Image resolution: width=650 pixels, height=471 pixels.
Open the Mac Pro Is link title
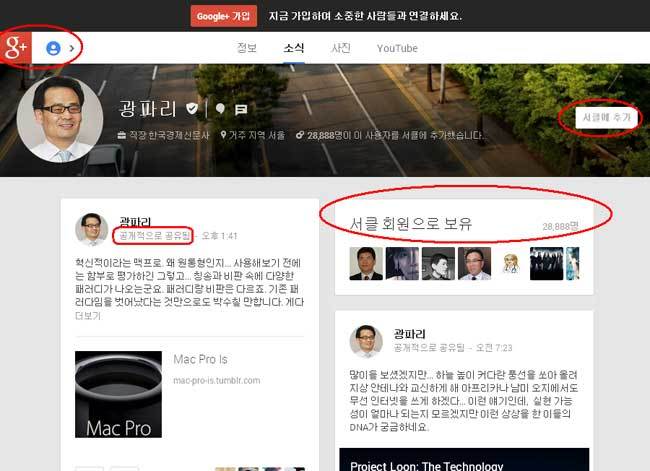(x=200, y=359)
